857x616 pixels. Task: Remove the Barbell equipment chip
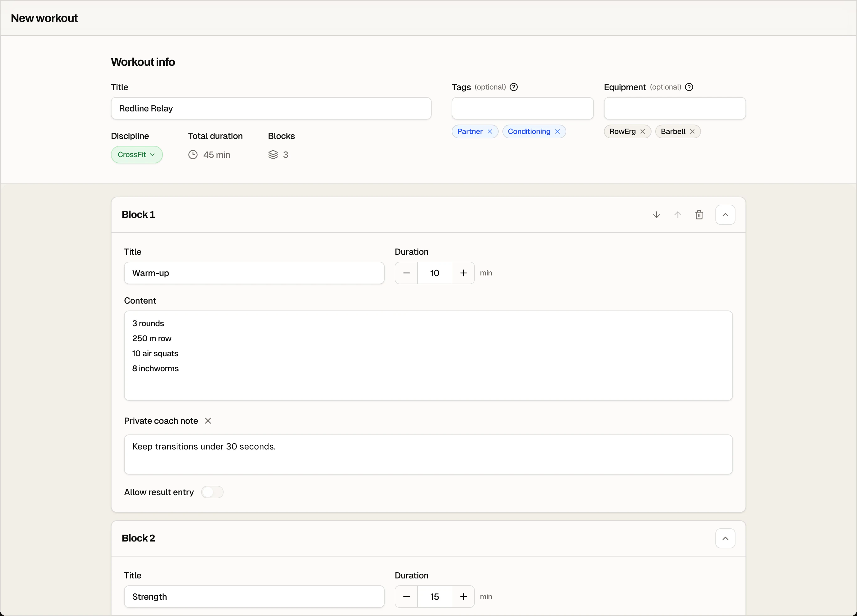click(x=692, y=131)
